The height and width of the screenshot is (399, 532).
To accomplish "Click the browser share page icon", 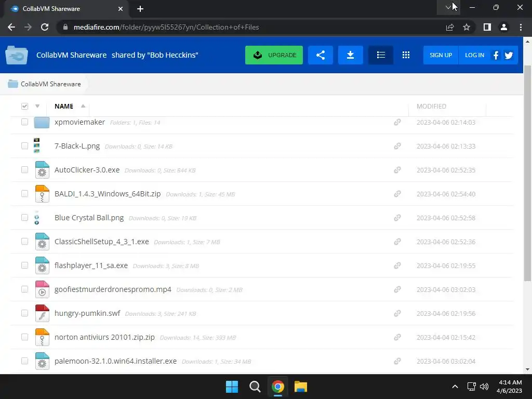I will [450, 27].
